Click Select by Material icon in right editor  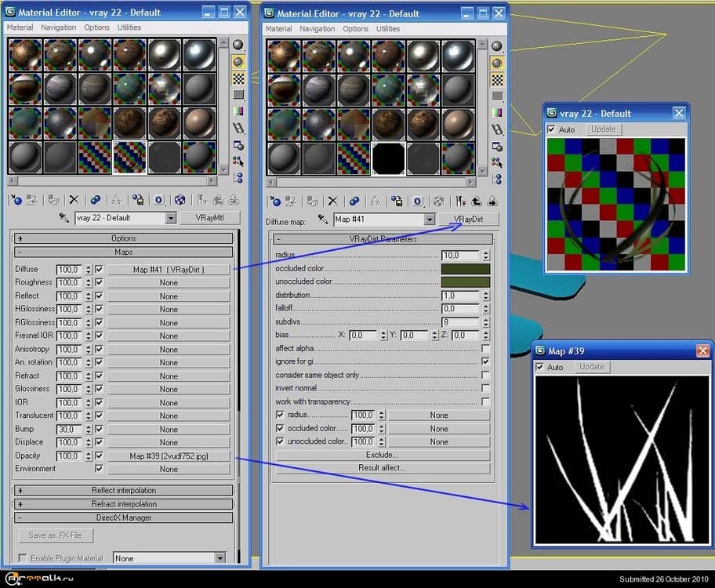(x=496, y=162)
